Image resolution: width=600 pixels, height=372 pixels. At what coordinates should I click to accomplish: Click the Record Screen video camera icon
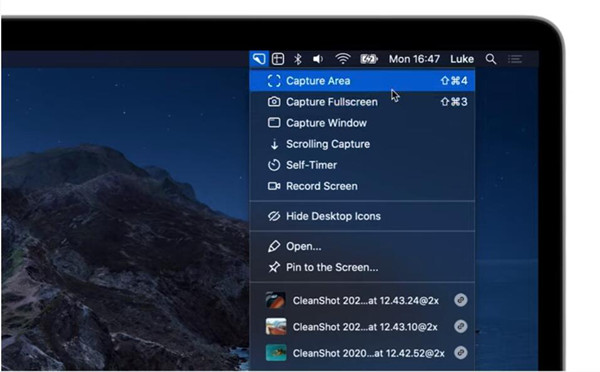pos(274,186)
